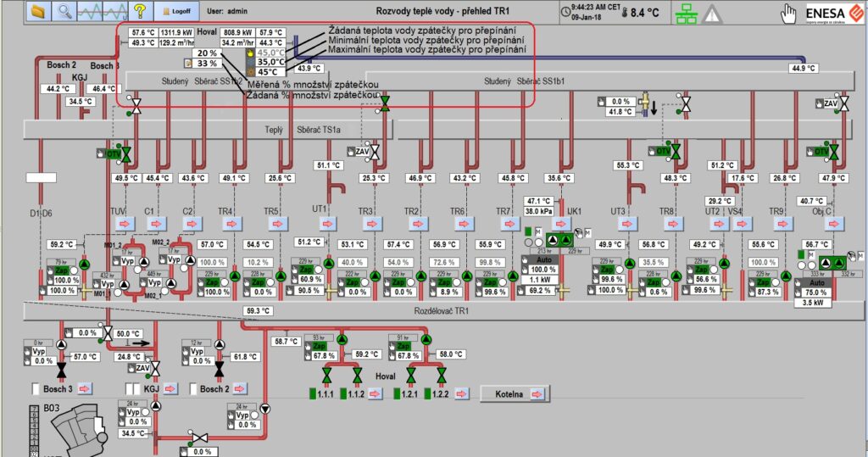Open the green network status icon

(687, 13)
